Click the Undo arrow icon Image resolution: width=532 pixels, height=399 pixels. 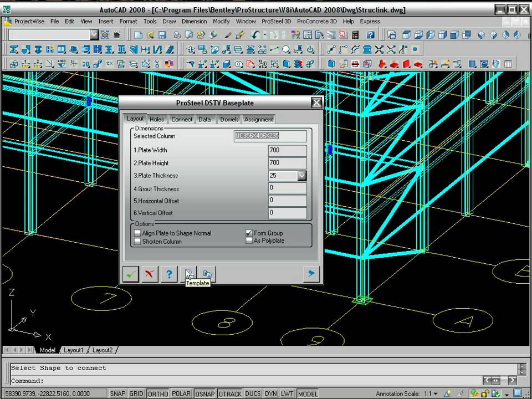(x=255, y=34)
